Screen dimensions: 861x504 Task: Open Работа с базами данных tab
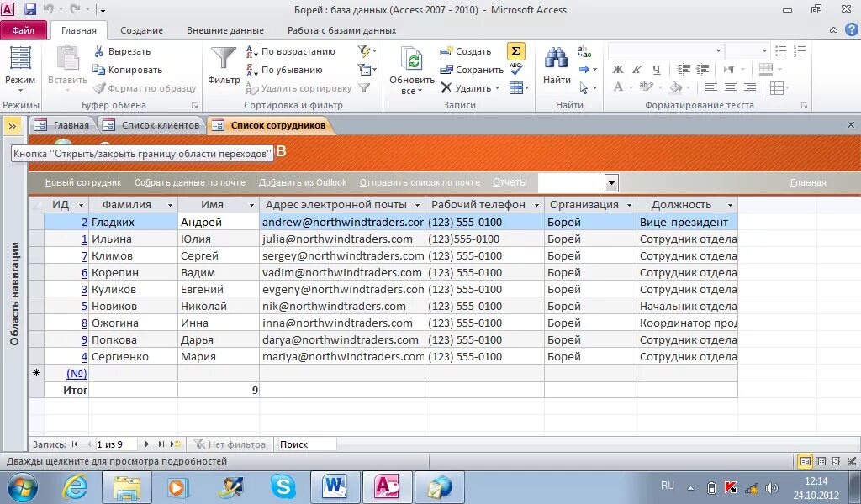tap(341, 30)
